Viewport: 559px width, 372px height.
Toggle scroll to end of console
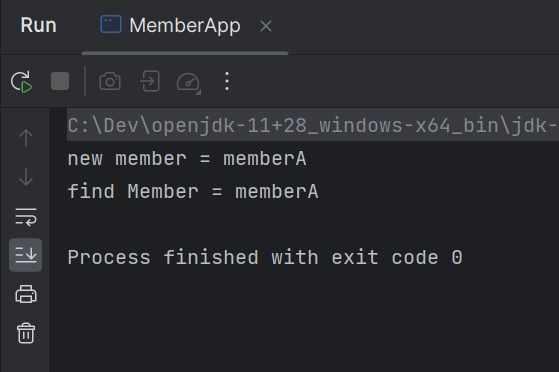tap(26, 255)
